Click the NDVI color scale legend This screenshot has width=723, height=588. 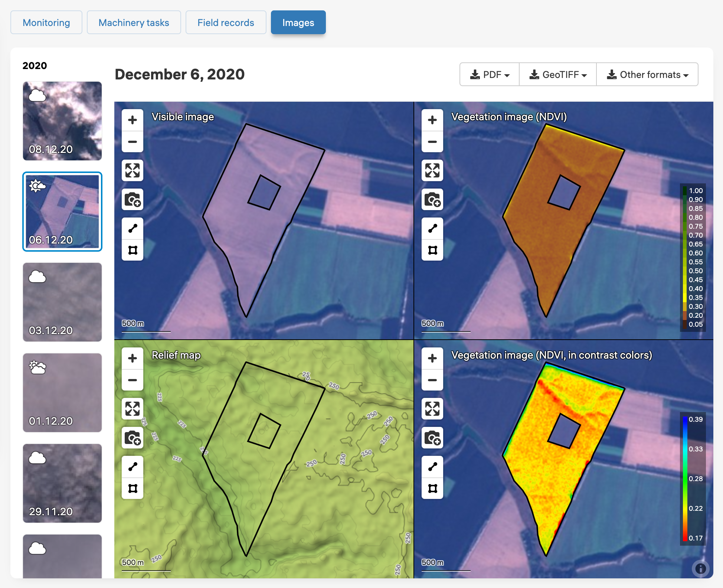coord(693,257)
